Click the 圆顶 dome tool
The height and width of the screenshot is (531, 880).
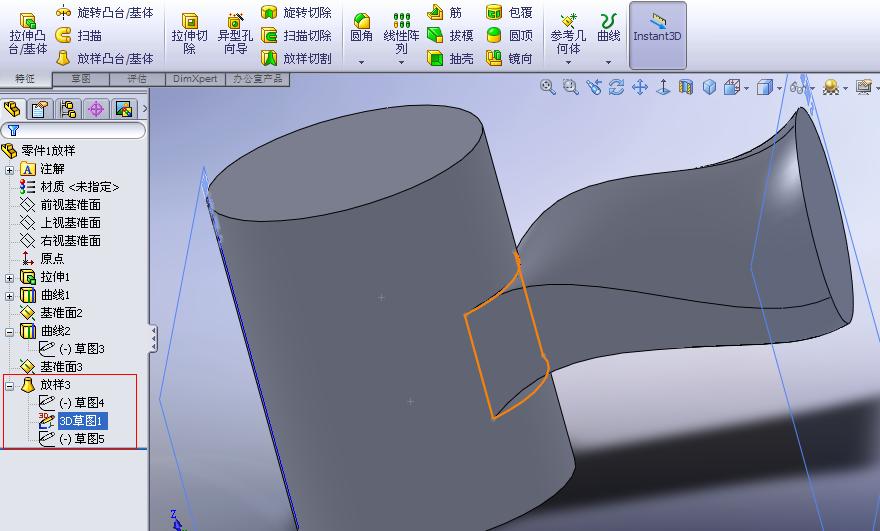coord(509,35)
